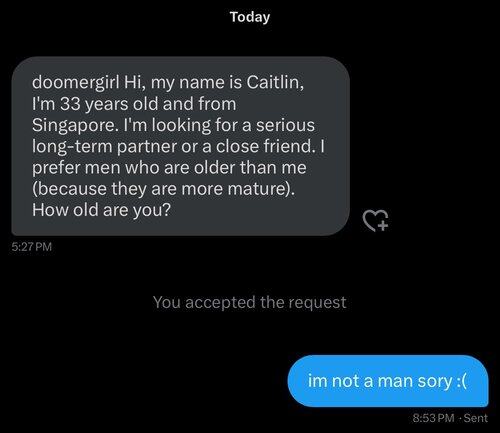The width and height of the screenshot is (500, 433).
Task: Click the 'Today' date header
Action: [250, 17]
